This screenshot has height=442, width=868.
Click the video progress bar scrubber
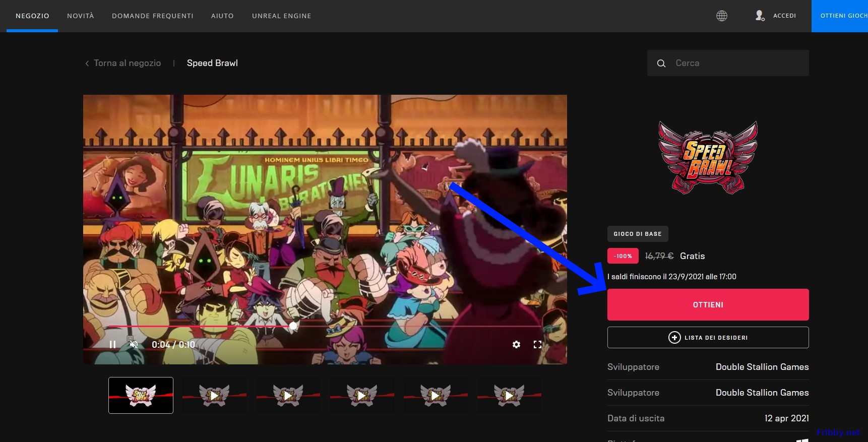[x=293, y=326]
